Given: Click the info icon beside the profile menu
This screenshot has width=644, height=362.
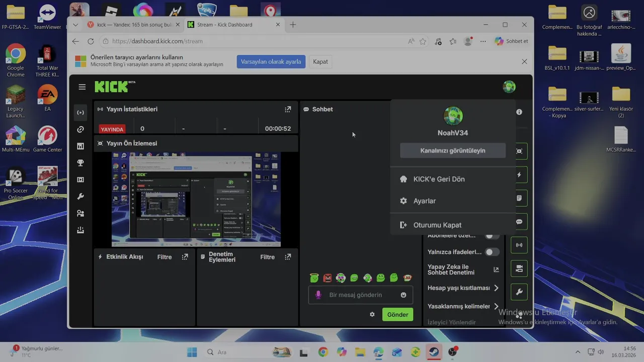Looking at the screenshot, I should click(x=519, y=112).
